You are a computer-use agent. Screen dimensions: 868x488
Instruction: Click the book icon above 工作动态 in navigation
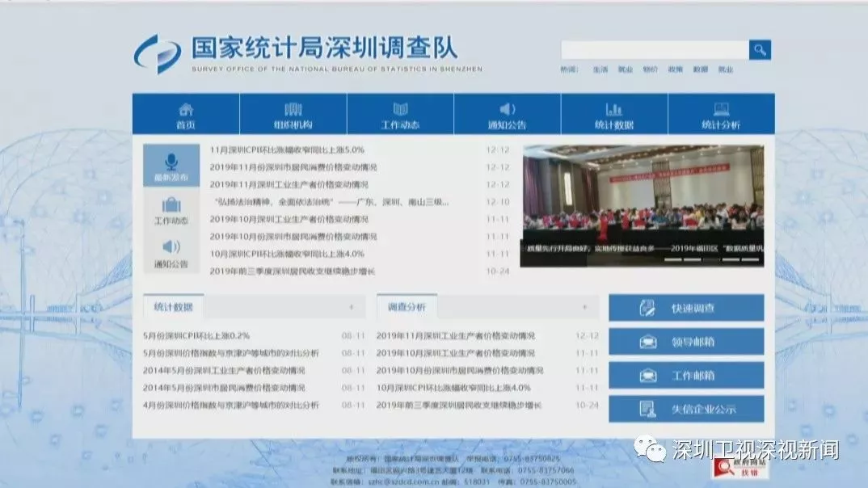tap(400, 109)
